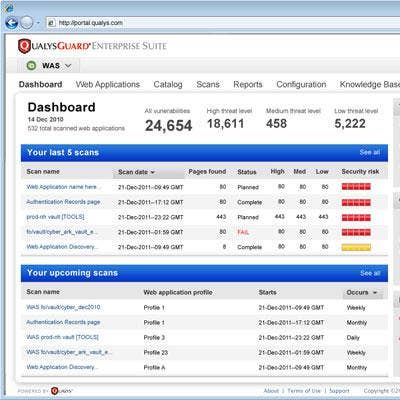Switch to the Web Applications tab

click(108, 84)
